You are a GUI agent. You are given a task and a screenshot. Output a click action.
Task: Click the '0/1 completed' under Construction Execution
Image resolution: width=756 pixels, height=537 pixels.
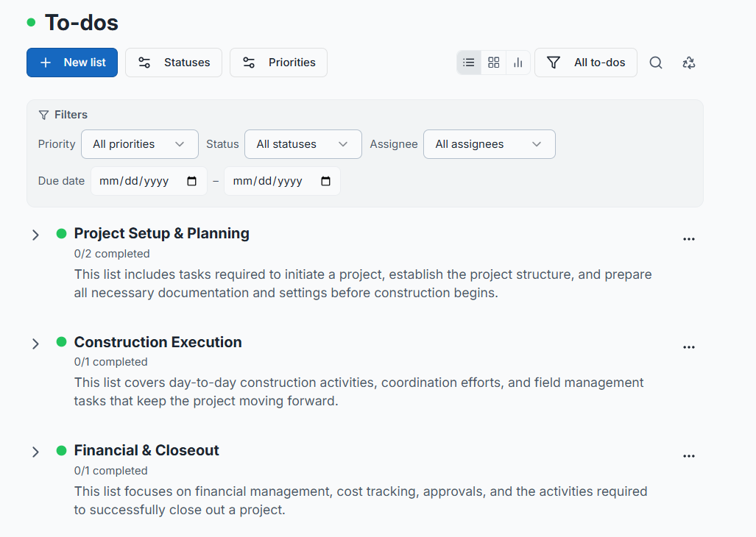coord(111,362)
